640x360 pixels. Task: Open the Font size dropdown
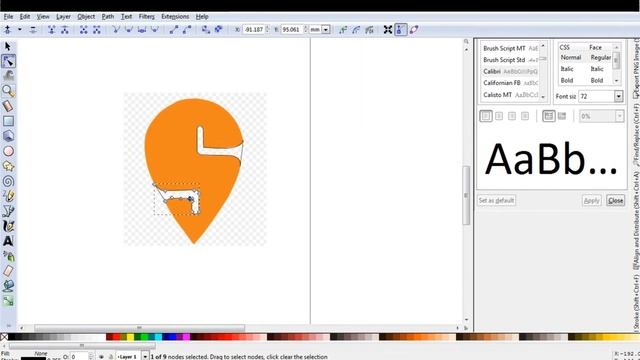coord(618,96)
